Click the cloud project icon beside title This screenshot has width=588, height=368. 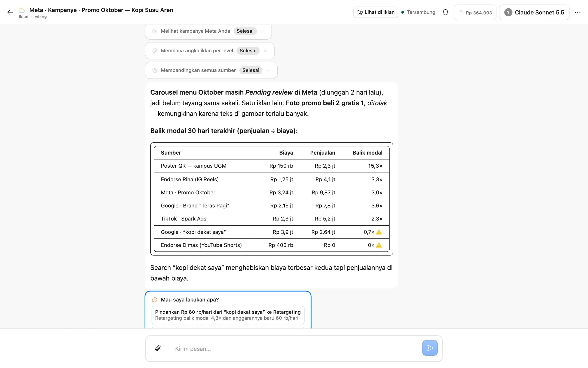coord(22,10)
